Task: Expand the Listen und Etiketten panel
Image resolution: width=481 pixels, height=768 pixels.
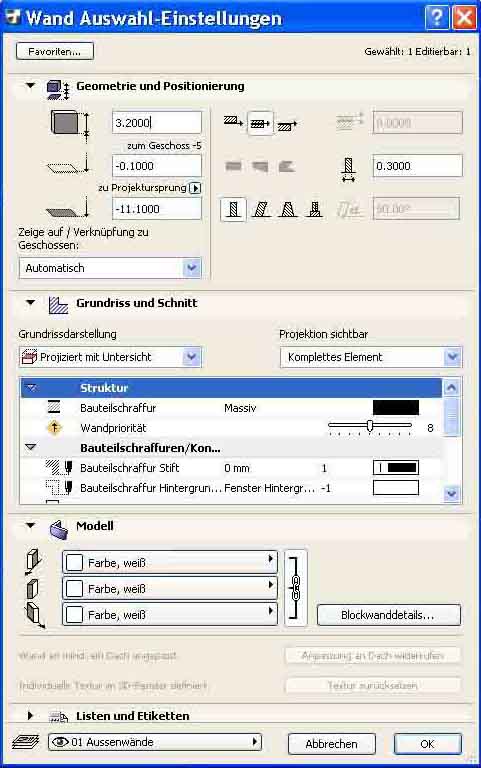Action: pyautogui.click(x=30, y=716)
